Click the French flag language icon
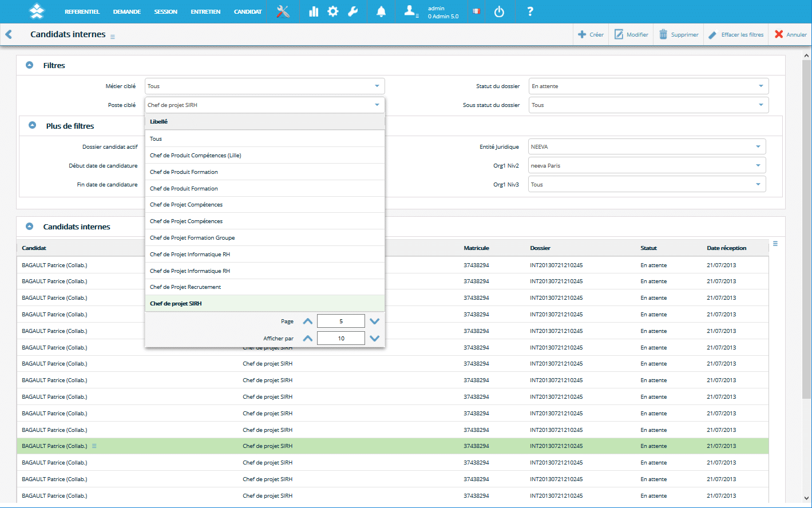 tap(476, 11)
